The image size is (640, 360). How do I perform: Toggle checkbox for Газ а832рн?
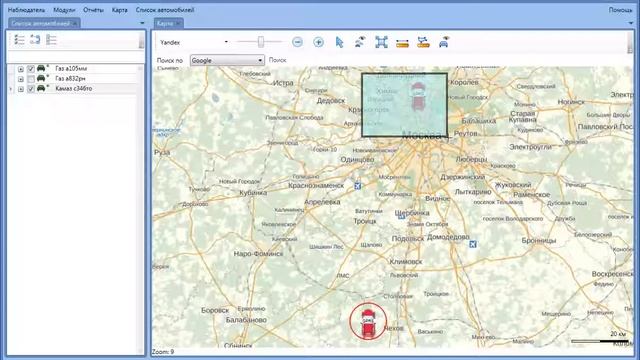[31, 79]
